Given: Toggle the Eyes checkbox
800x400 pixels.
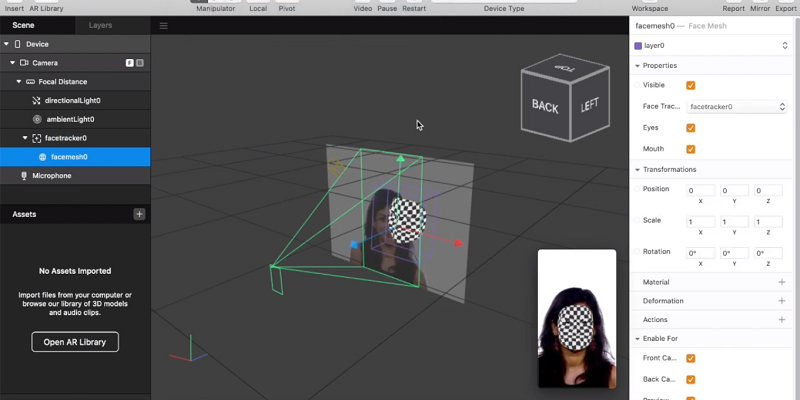Looking at the screenshot, I should [691, 128].
